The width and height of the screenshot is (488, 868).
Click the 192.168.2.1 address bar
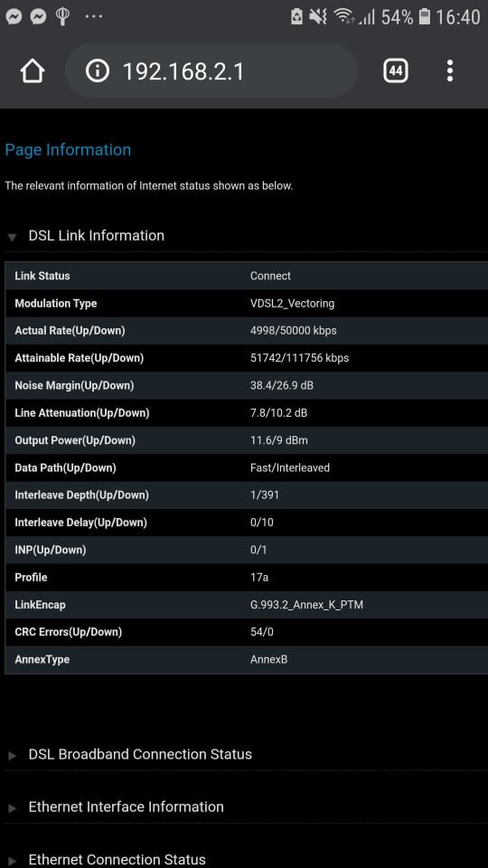pos(211,71)
